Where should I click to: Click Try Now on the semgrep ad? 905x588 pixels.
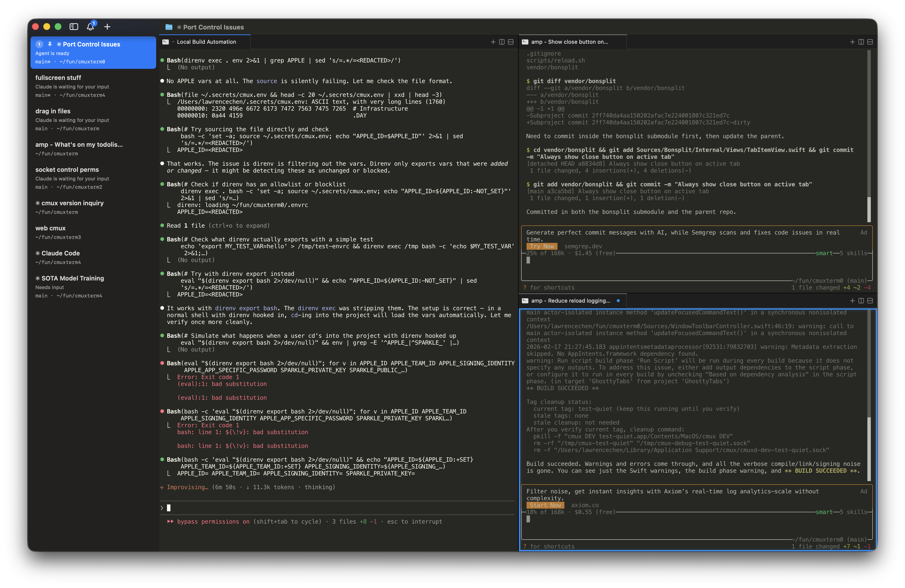pyautogui.click(x=542, y=246)
